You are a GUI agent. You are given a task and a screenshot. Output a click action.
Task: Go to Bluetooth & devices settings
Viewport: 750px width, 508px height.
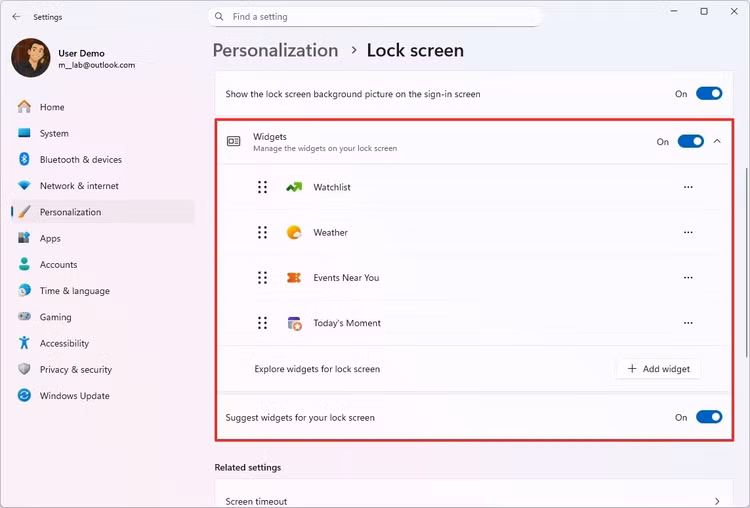click(x=80, y=159)
